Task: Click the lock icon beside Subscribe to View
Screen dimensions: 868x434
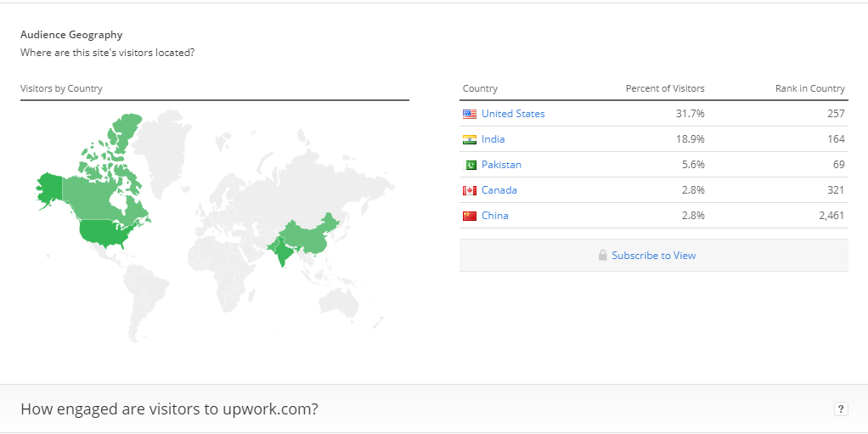Action: pos(603,255)
